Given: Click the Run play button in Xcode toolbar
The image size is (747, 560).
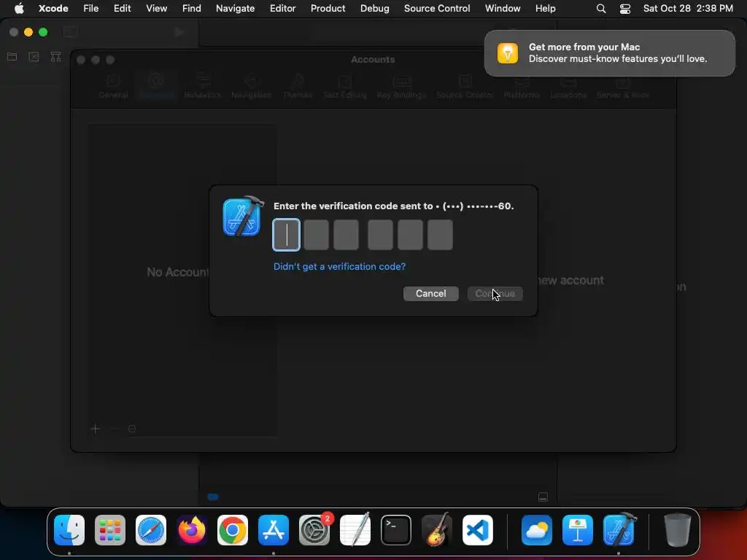Looking at the screenshot, I should [179, 32].
